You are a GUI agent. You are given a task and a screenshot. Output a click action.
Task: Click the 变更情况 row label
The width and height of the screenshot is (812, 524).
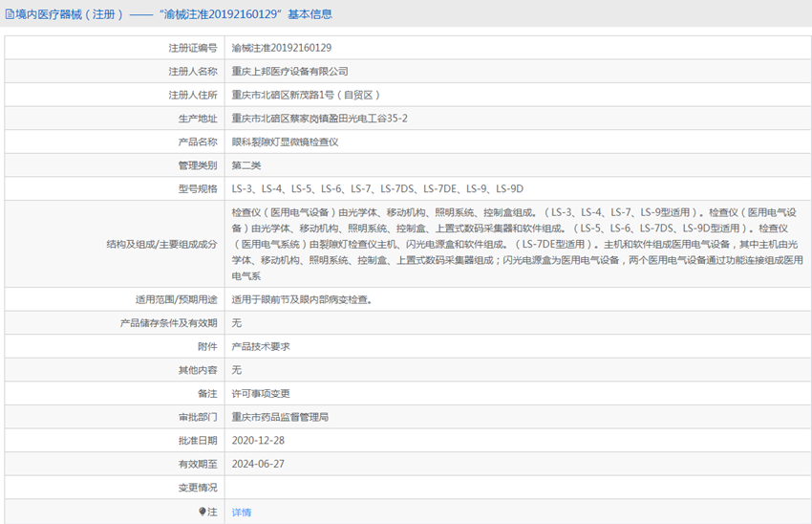pos(198,488)
